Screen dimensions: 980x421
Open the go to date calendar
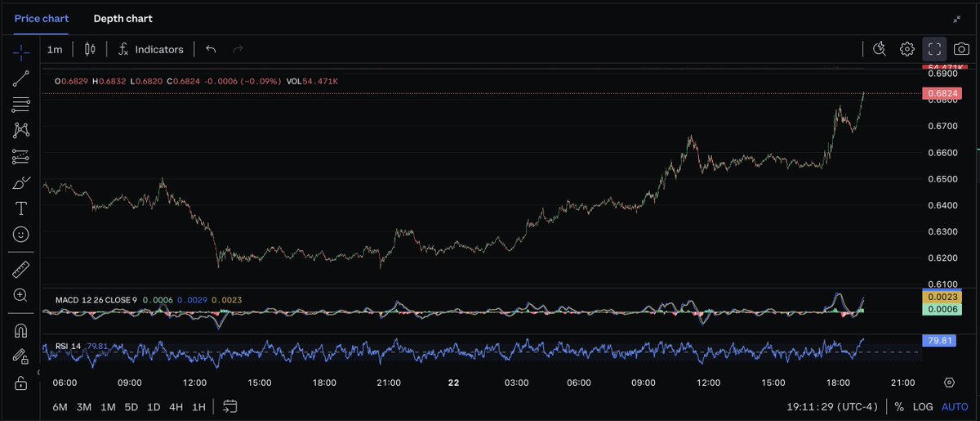[229, 406]
